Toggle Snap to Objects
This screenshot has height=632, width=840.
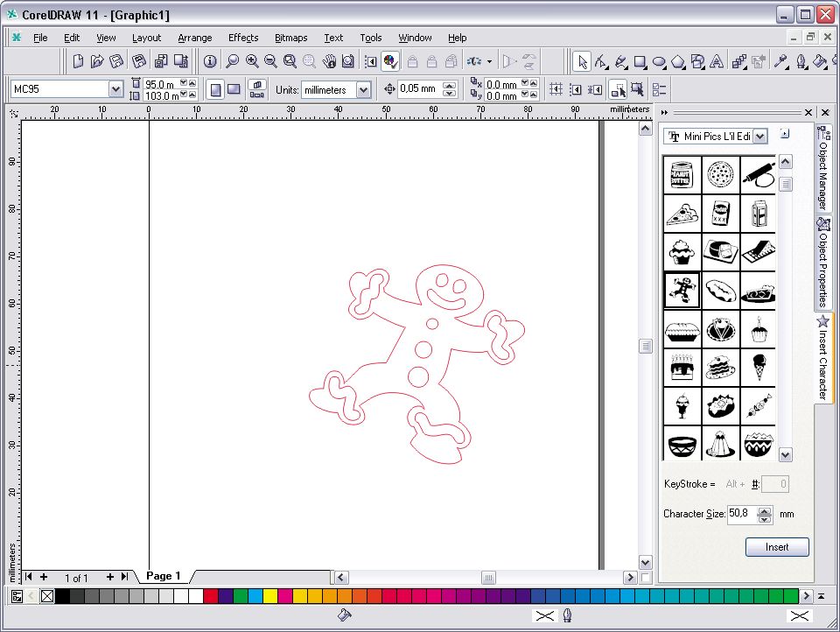[595, 90]
